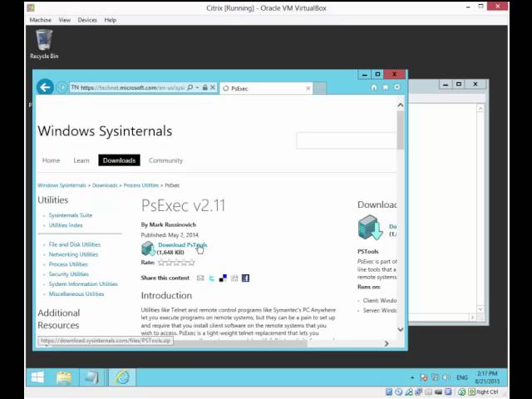Click the Internet Explorer taskbar icon
The image size is (532, 399).
click(x=122, y=377)
